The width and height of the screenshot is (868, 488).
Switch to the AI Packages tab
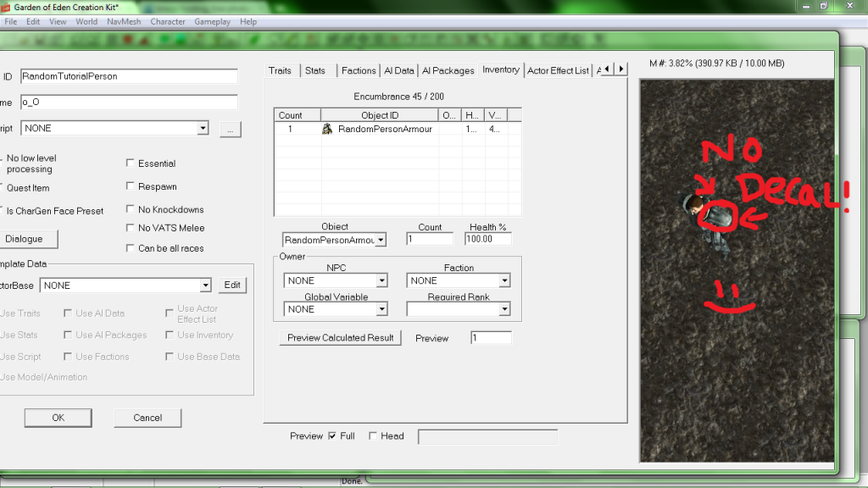(448, 70)
